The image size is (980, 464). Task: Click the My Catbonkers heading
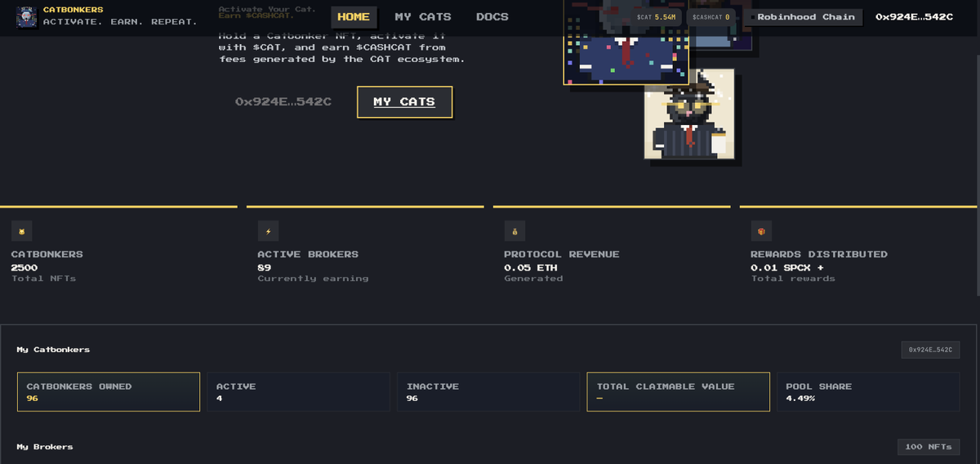tap(53, 350)
